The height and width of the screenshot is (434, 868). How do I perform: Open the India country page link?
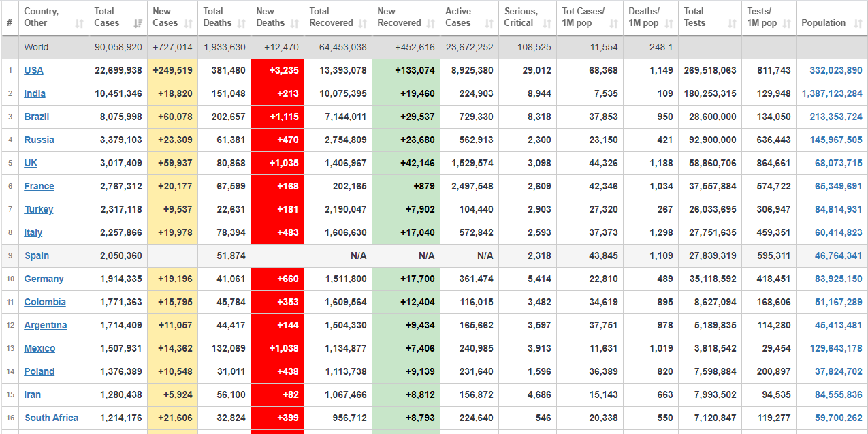coord(35,93)
